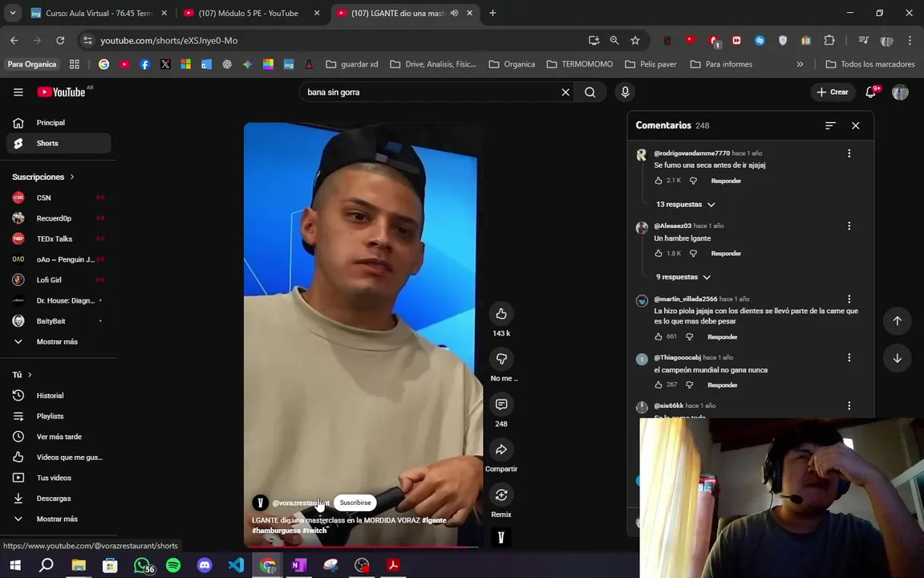Click the #hamburguesa hashtag
The image size is (924, 578).
coord(276,530)
